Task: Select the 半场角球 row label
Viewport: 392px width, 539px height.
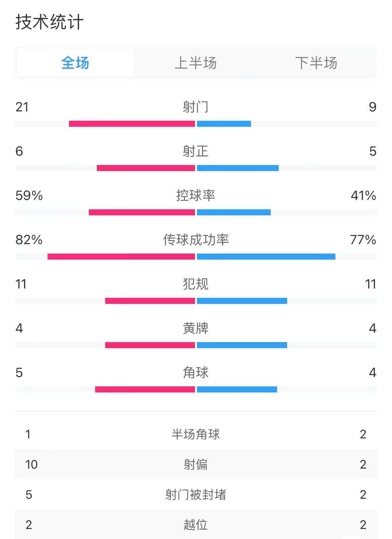Action: click(x=196, y=434)
